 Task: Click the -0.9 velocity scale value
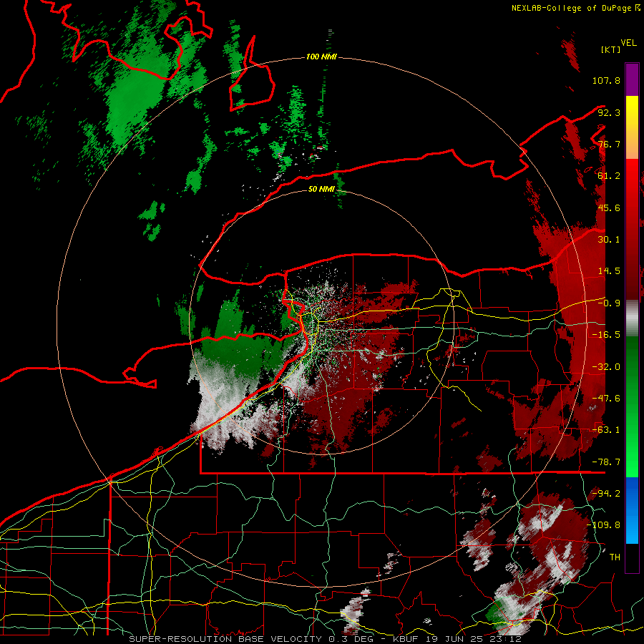click(609, 303)
